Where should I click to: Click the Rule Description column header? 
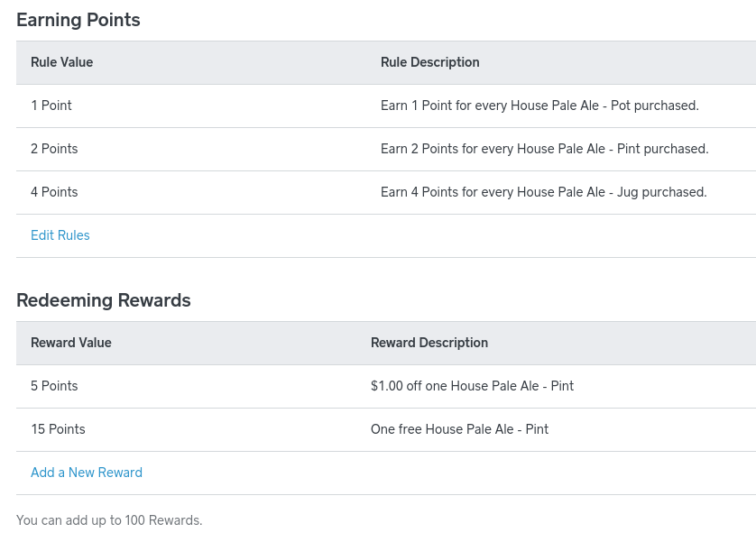coord(430,62)
